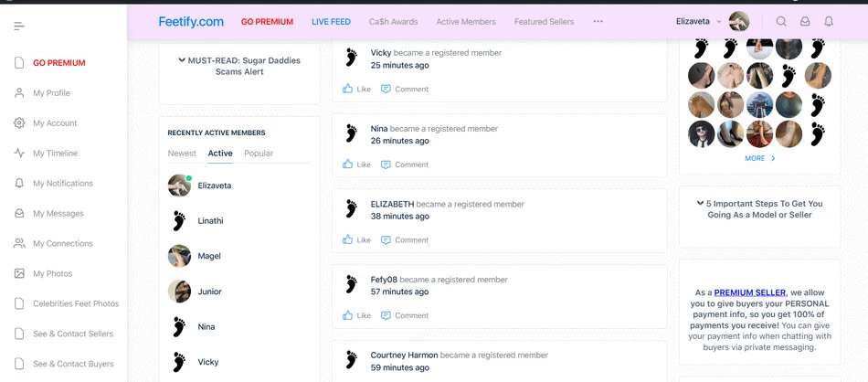Click the three-dots more menu in navbar
868x382 pixels.
[x=598, y=21]
